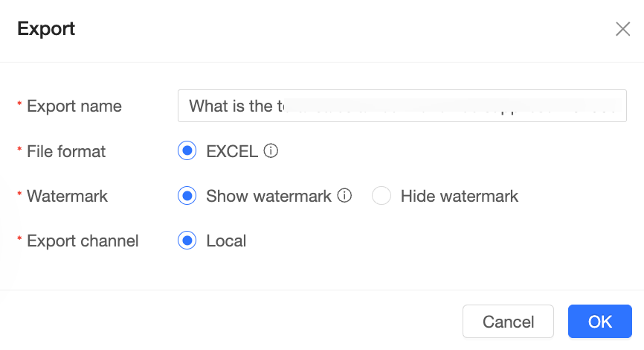Click the "Export" dialog title text
This screenshot has height=350, width=644.
tap(46, 29)
